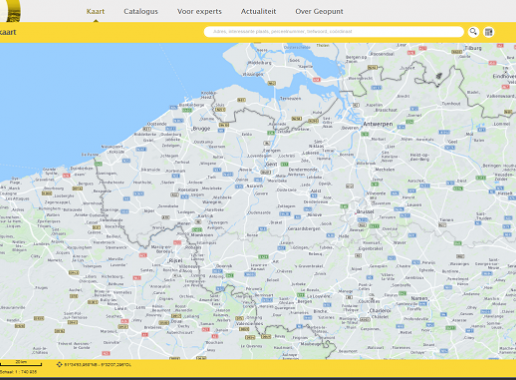Click the Geraardsbergen label on the map
Screen dimensions: 516x380
point(304,229)
